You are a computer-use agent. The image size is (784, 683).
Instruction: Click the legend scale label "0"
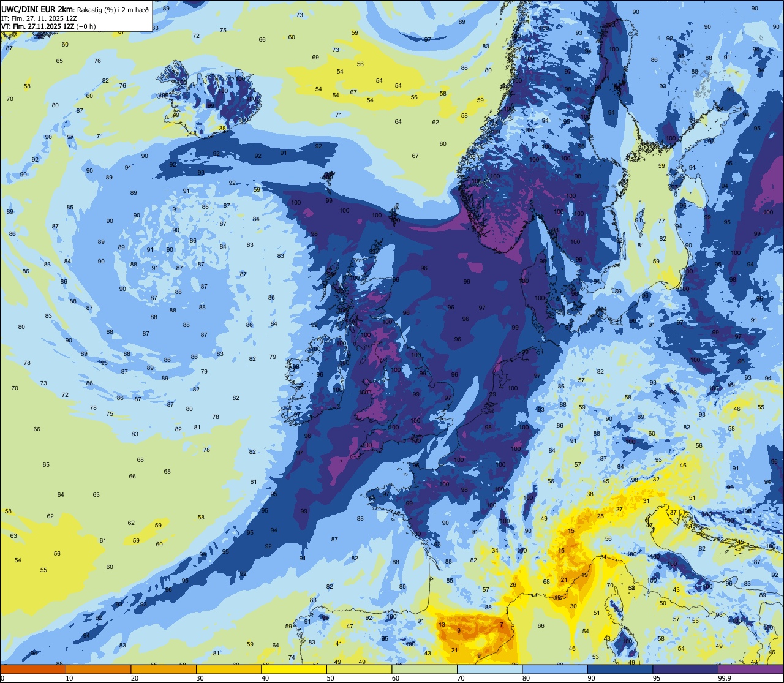pyautogui.click(x=2, y=678)
